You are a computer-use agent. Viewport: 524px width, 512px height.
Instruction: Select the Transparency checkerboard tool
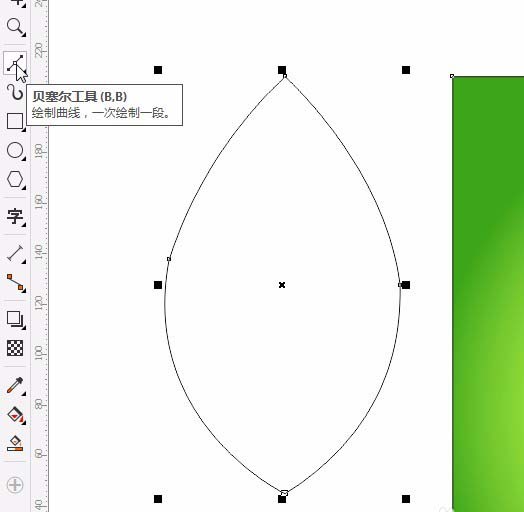(15, 348)
